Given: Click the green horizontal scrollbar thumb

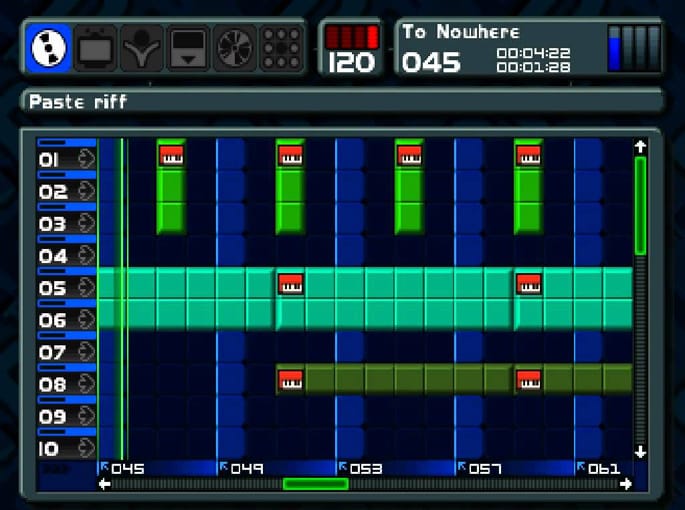Looking at the screenshot, I should pyautogui.click(x=315, y=484).
